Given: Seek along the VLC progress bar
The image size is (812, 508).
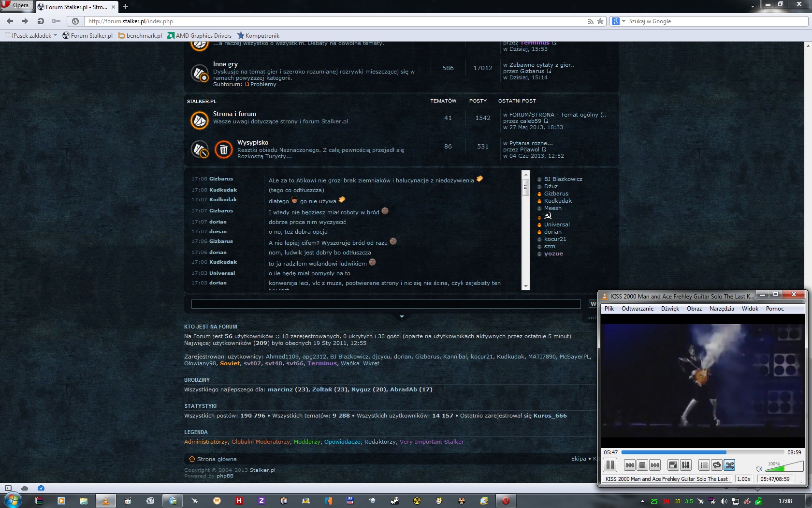Looking at the screenshot, I should [x=702, y=452].
